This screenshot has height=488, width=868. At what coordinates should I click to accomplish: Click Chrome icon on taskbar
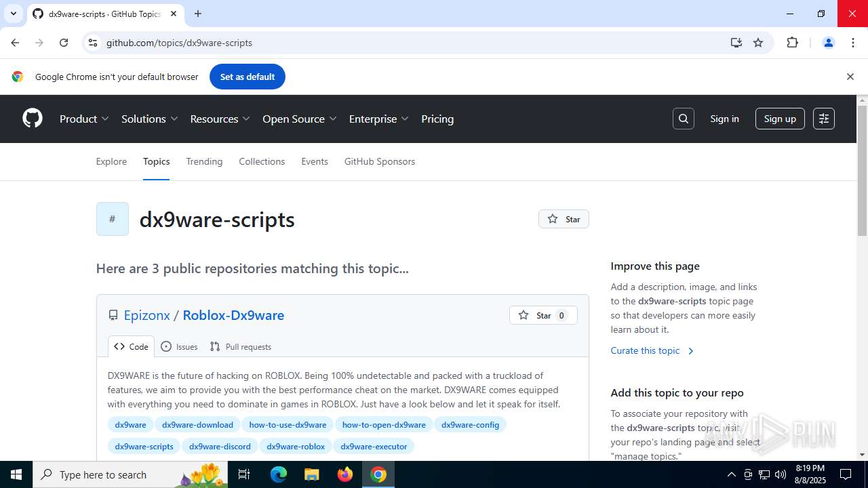[x=378, y=474]
